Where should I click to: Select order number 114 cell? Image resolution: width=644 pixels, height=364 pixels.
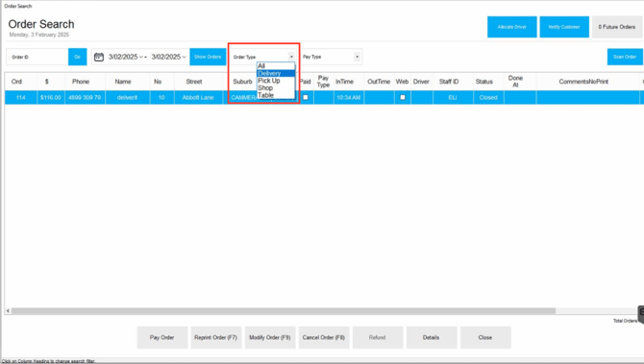pyautogui.click(x=21, y=98)
